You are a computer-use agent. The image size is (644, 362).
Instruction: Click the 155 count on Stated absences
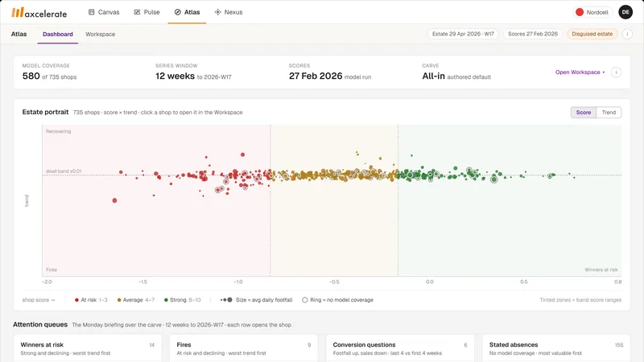(618, 345)
